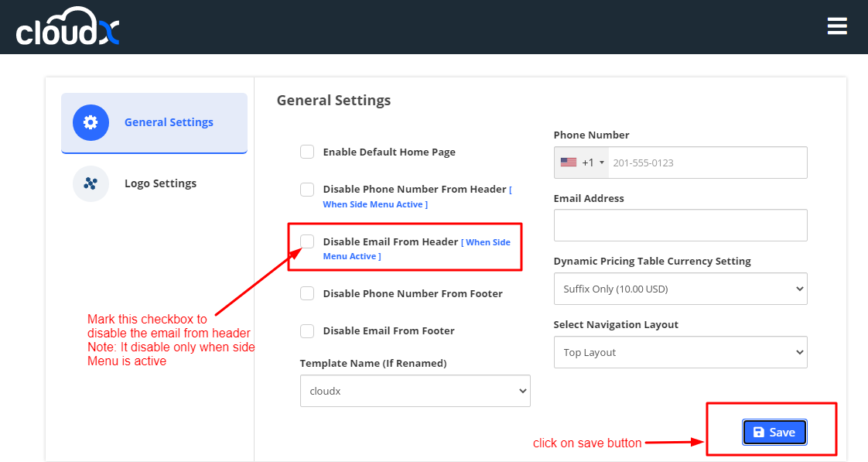The image size is (868, 462).
Task: Switch to General Settings tab
Action: click(x=169, y=122)
